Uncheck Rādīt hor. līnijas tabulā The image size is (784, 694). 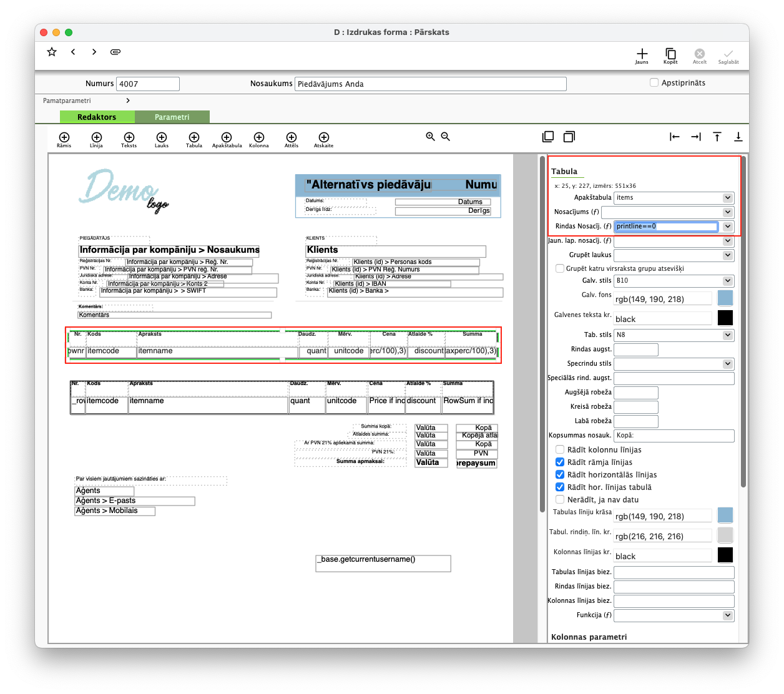click(x=560, y=487)
